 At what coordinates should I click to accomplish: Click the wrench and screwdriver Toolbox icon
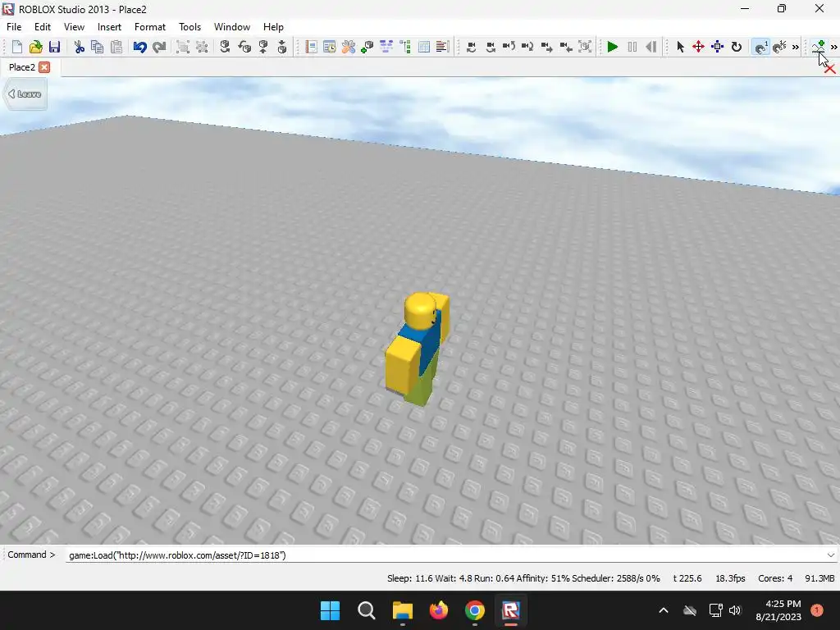[349, 47]
